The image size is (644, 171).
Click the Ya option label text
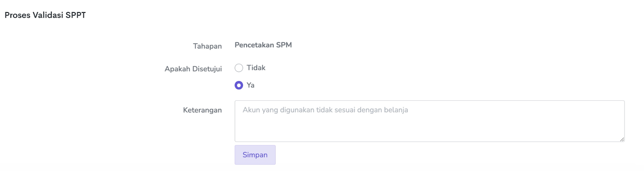pyautogui.click(x=250, y=85)
